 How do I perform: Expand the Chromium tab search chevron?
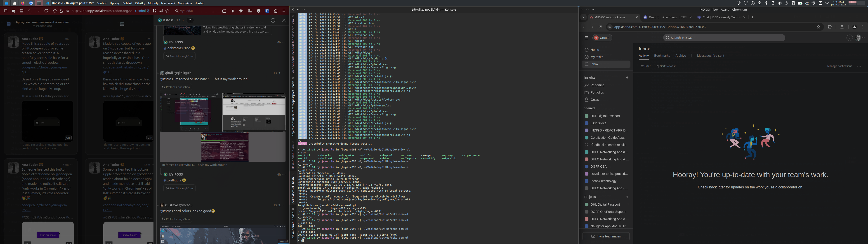click(584, 17)
